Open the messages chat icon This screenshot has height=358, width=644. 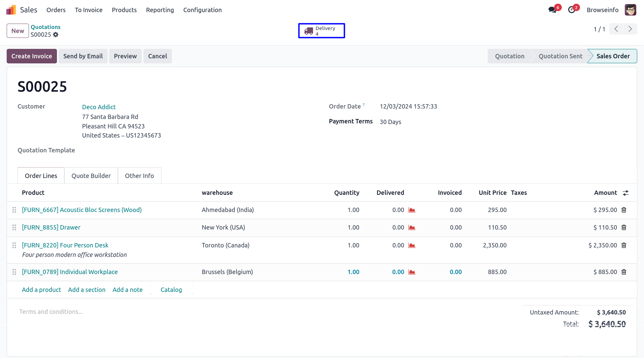tap(552, 10)
